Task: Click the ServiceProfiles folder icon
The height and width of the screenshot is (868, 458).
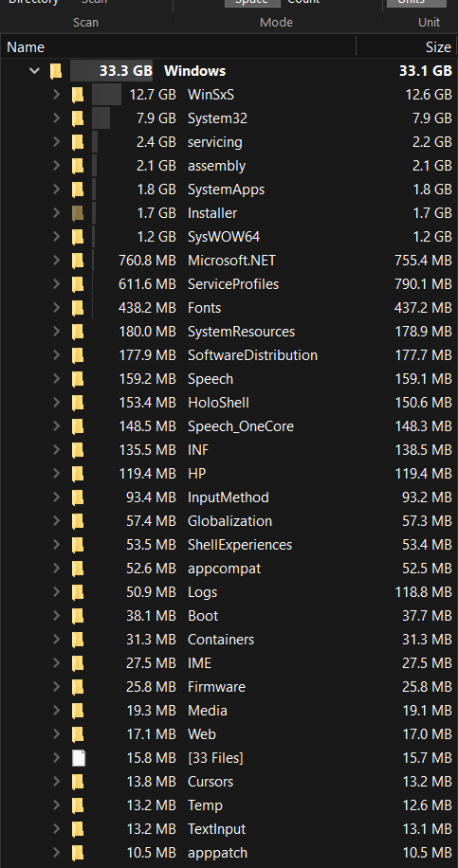Action: pyautogui.click(x=78, y=284)
